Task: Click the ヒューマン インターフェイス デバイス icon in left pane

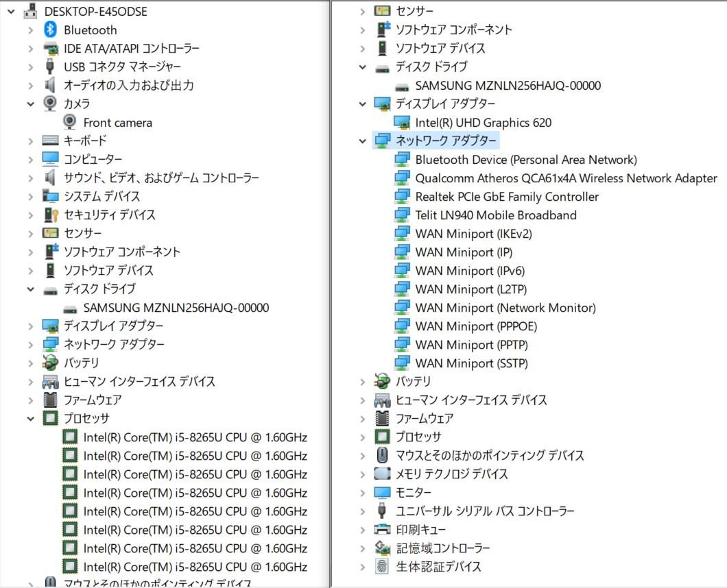Action: 50,381
